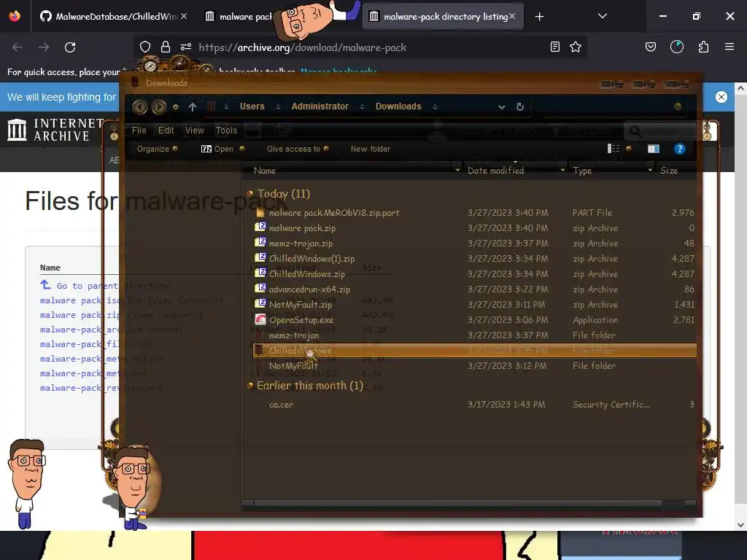
Task: Select the NotMyFault folder row
Action: tap(473, 366)
